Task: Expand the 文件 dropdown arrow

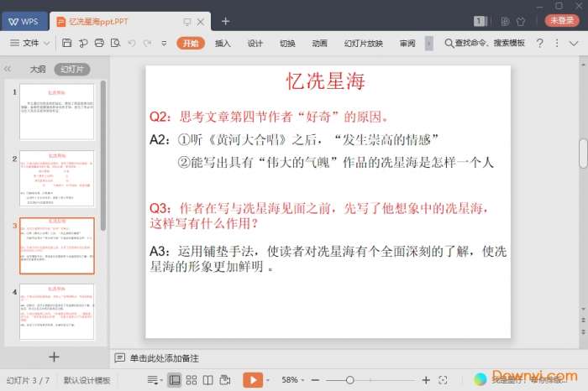Action: (x=46, y=44)
